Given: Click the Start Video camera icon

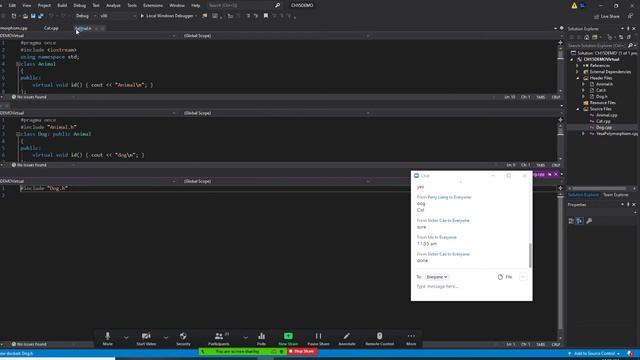Looking at the screenshot, I should pos(146,338).
